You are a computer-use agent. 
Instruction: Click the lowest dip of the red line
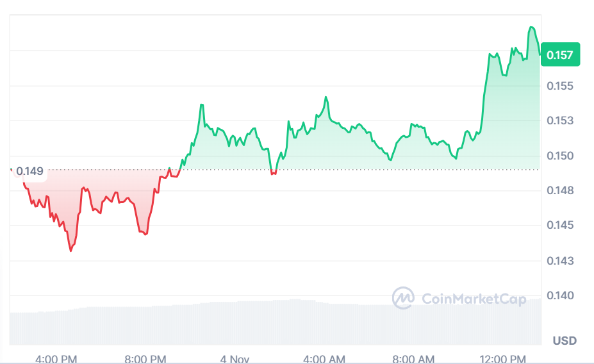coord(70,251)
